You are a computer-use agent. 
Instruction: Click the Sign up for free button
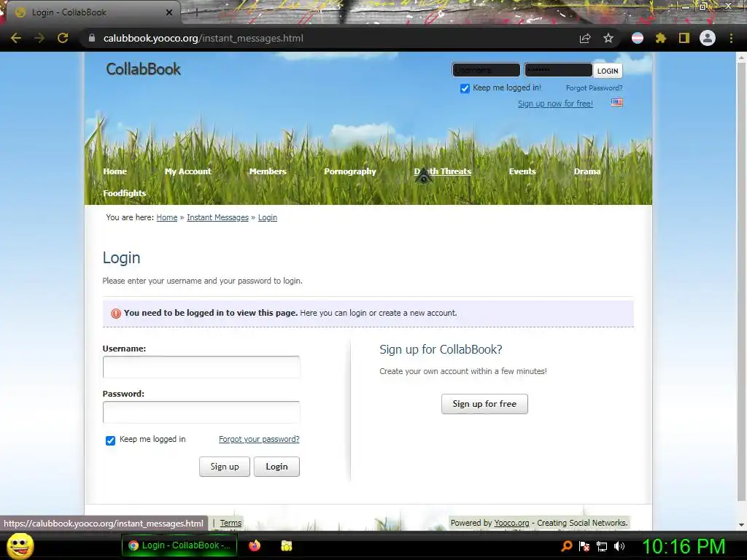pos(484,404)
